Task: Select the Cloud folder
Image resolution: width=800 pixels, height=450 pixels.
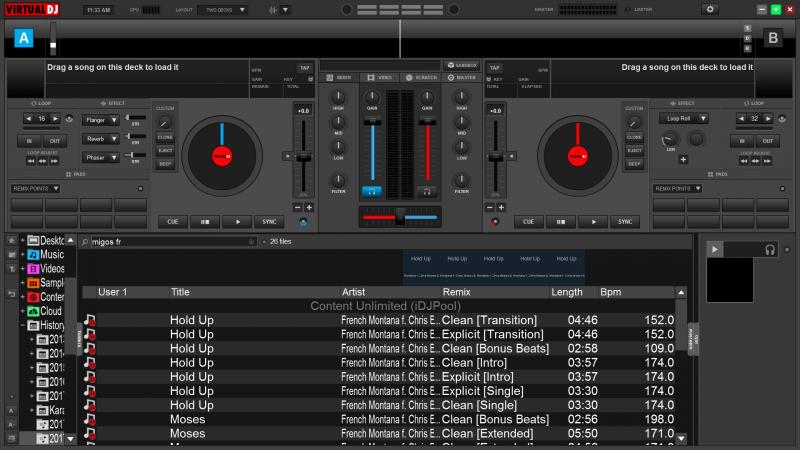Action: tap(45, 311)
